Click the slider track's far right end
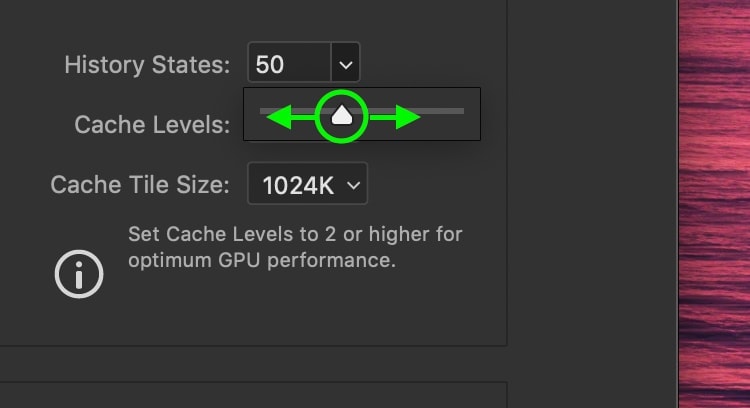 tap(461, 111)
